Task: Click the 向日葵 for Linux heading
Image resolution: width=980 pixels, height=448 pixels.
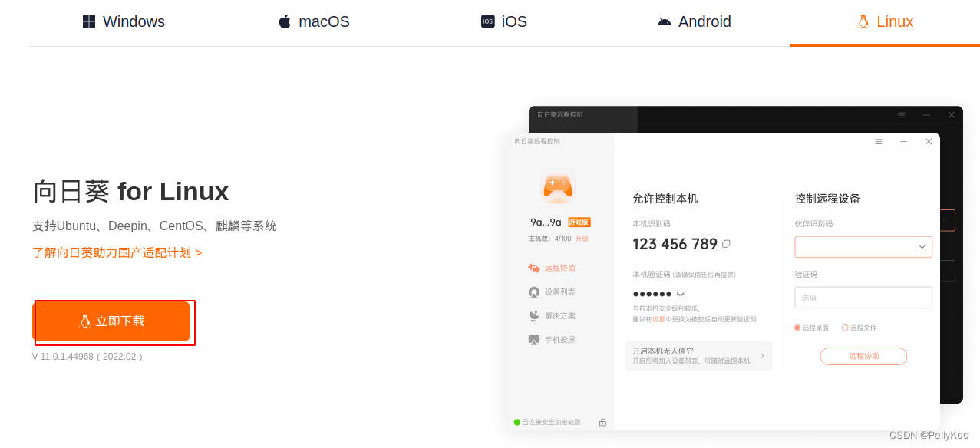Action: point(130,191)
